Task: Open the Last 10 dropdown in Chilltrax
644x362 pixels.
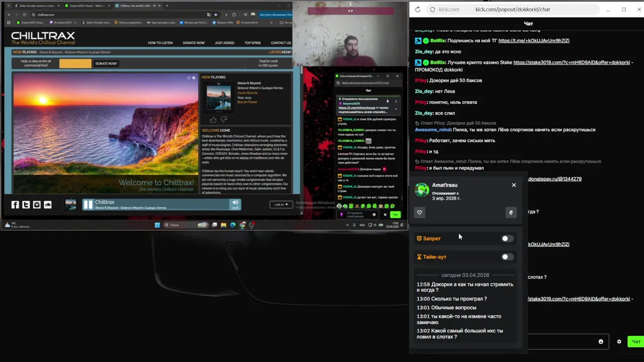Action: 281,204
